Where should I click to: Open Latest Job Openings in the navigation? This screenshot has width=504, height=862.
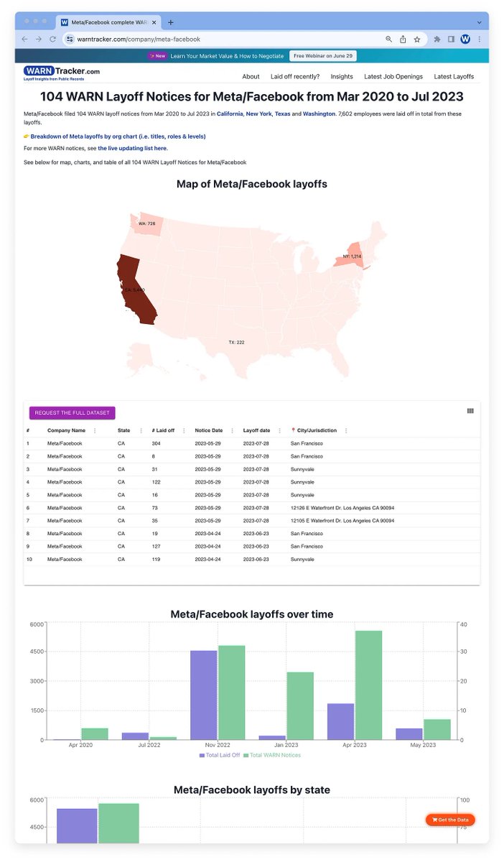393,76
